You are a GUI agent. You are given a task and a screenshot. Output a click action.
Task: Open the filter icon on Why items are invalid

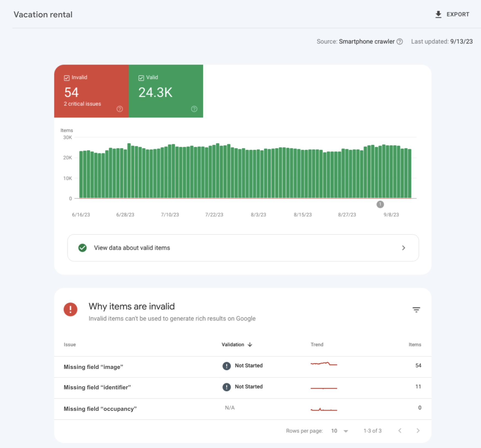pyautogui.click(x=416, y=309)
